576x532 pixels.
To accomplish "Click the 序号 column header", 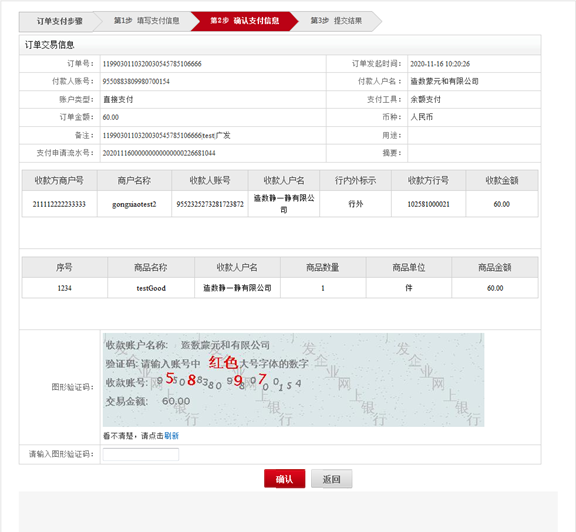I will [64, 267].
